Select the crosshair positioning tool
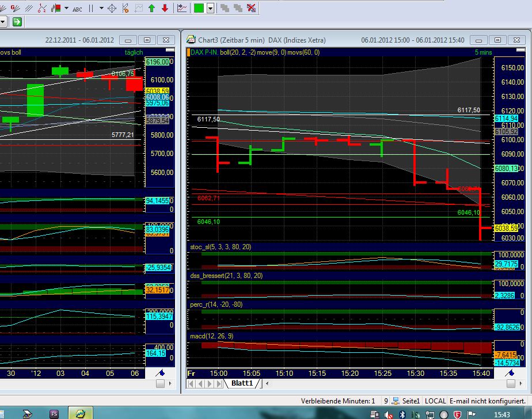This screenshot has width=532, height=419. (x=112, y=9)
